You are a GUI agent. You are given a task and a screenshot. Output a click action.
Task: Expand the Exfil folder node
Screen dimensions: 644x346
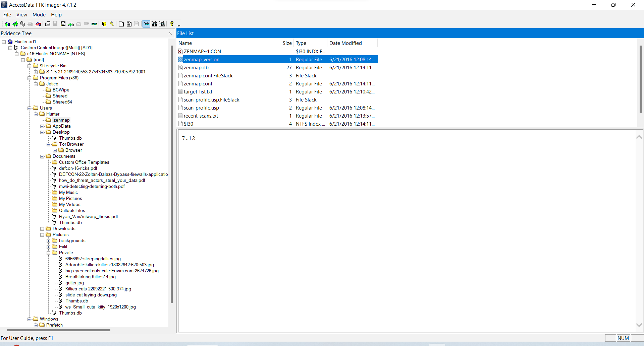tap(49, 247)
